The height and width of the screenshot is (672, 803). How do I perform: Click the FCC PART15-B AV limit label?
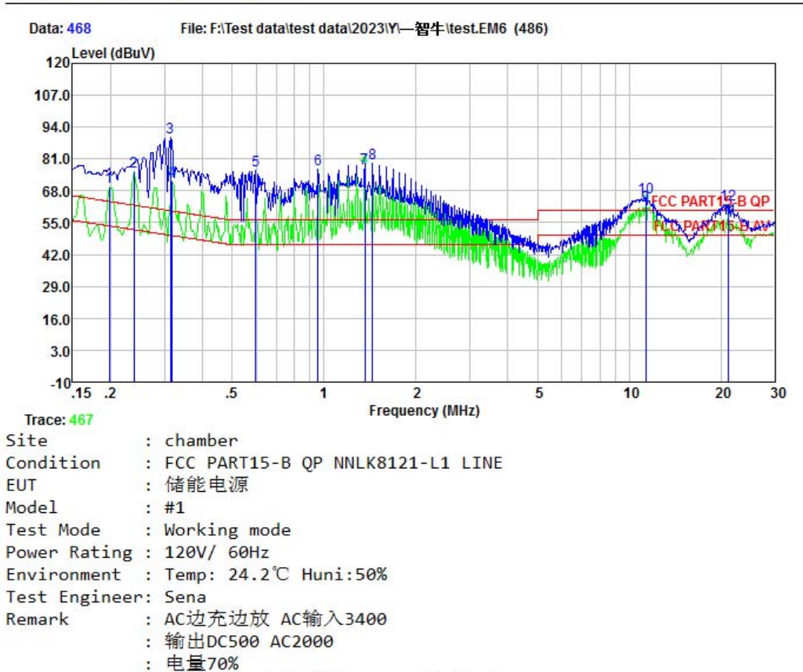pyautogui.click(x=712, y=226)
